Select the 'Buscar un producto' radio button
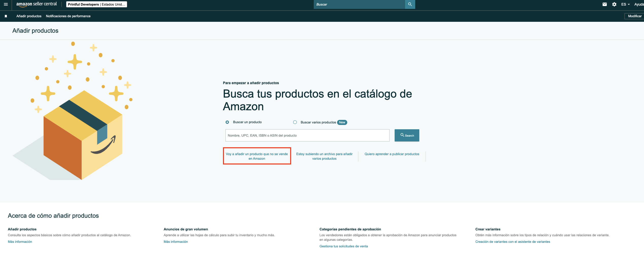 tap(227, 122)
